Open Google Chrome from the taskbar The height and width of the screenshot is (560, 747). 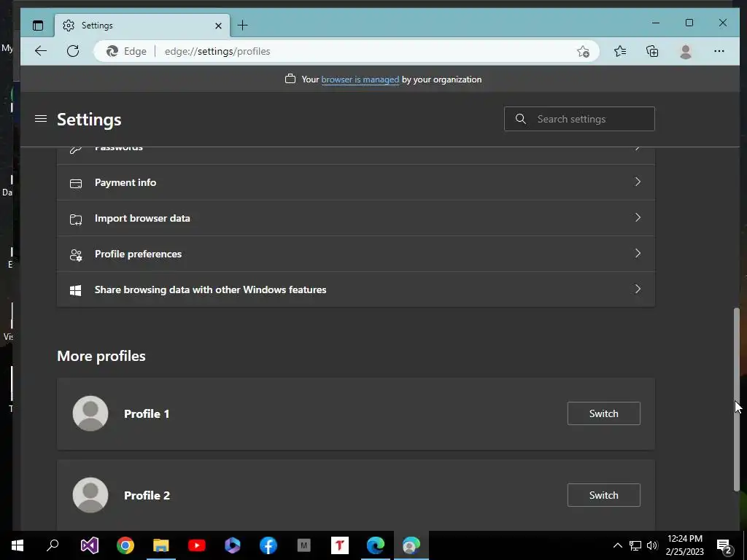pyautogui.click(x=125, y=545)
